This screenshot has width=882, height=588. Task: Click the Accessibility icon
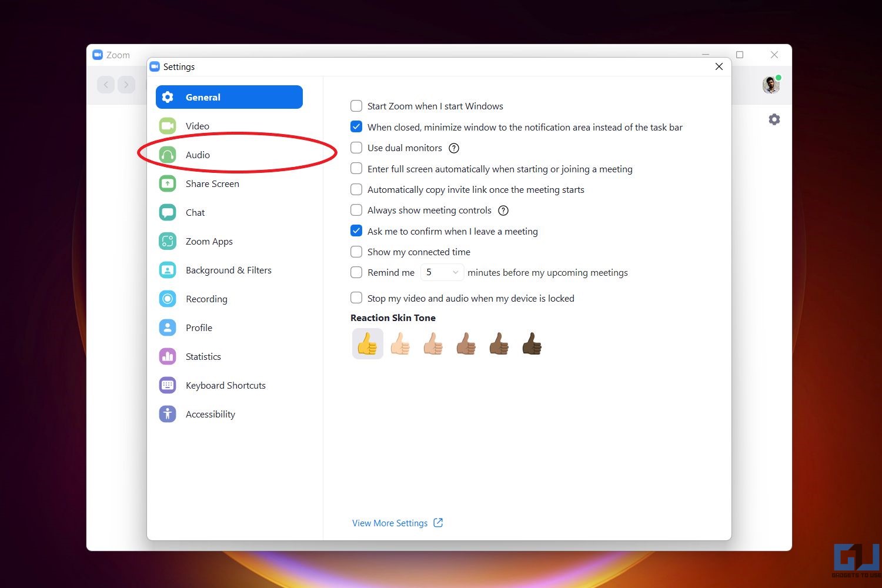[168, 414]
